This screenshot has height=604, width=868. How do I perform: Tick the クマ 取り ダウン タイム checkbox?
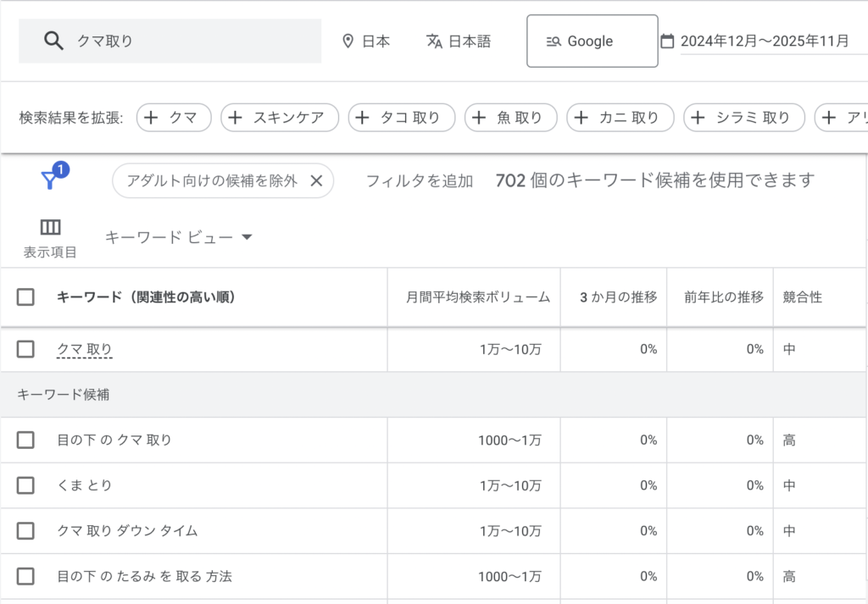[25, 531]
